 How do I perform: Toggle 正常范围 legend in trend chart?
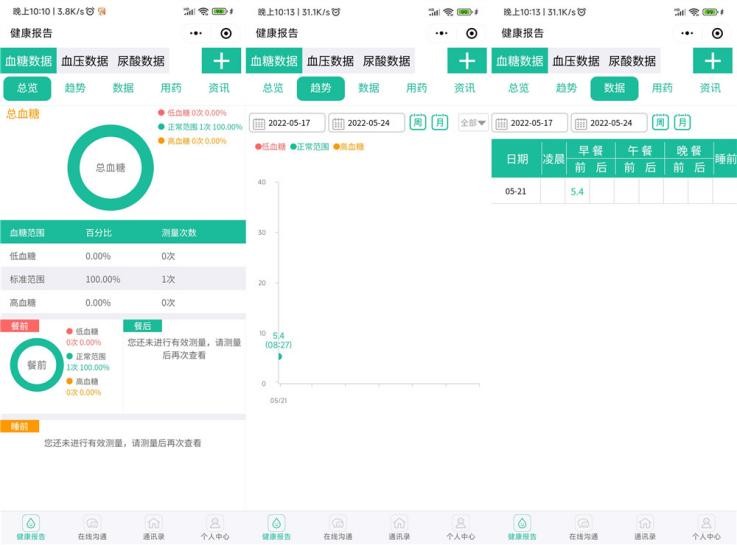pyautogui.click(x=309, y=147)
